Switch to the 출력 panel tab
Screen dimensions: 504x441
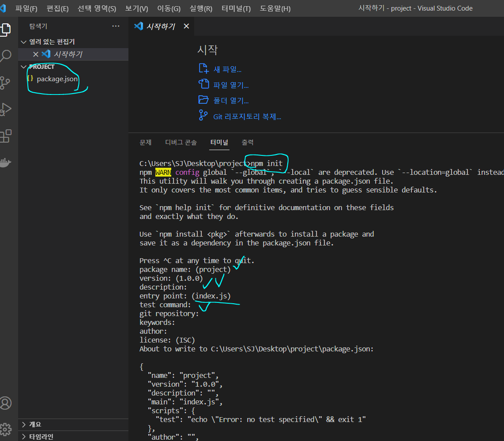(x=248, y=143)
